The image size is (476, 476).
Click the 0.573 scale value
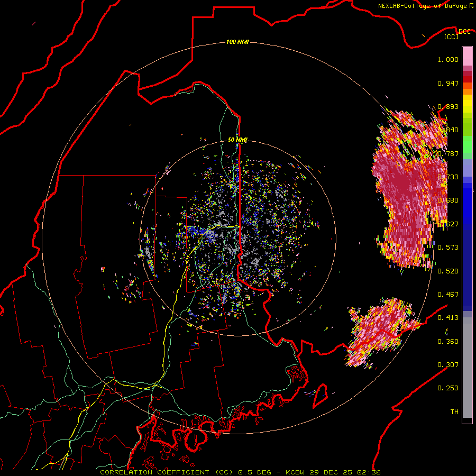(448, 247)
